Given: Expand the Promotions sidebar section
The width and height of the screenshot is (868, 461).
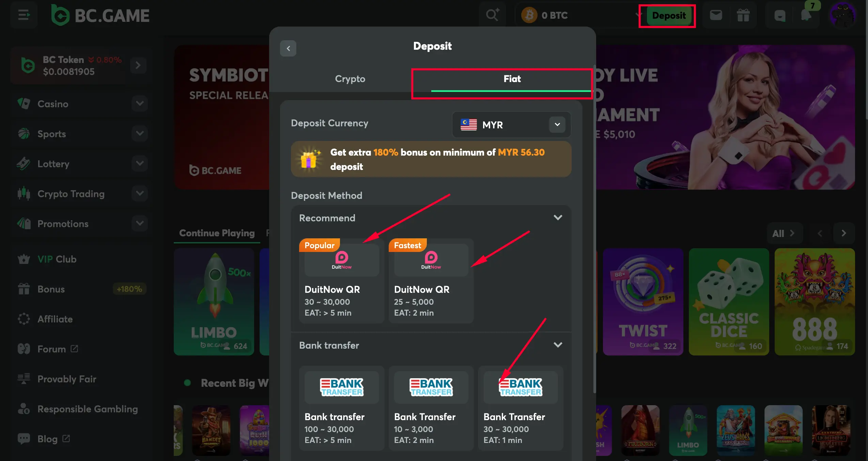Looking at the screenshot, I should [140, 223].
